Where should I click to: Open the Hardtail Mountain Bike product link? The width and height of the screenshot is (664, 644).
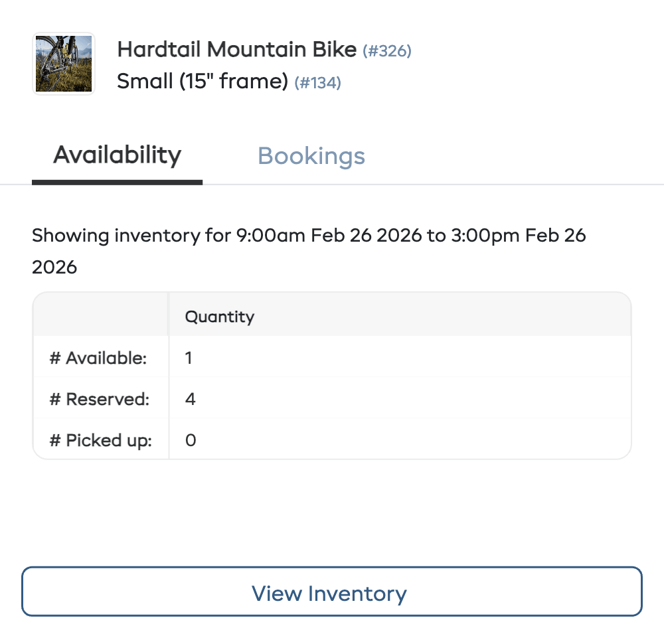click(x=236, y=49)
